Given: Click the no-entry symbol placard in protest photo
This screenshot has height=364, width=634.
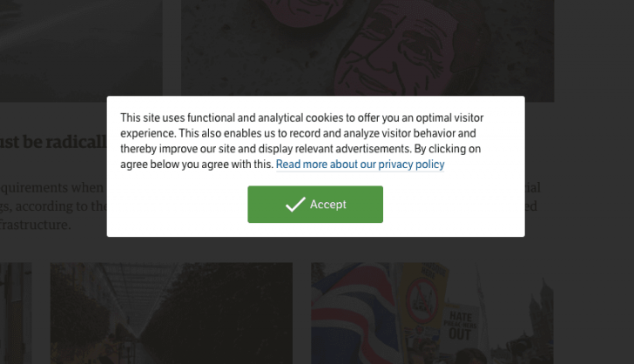Looking at the screenshot, I should pos(420,299).
